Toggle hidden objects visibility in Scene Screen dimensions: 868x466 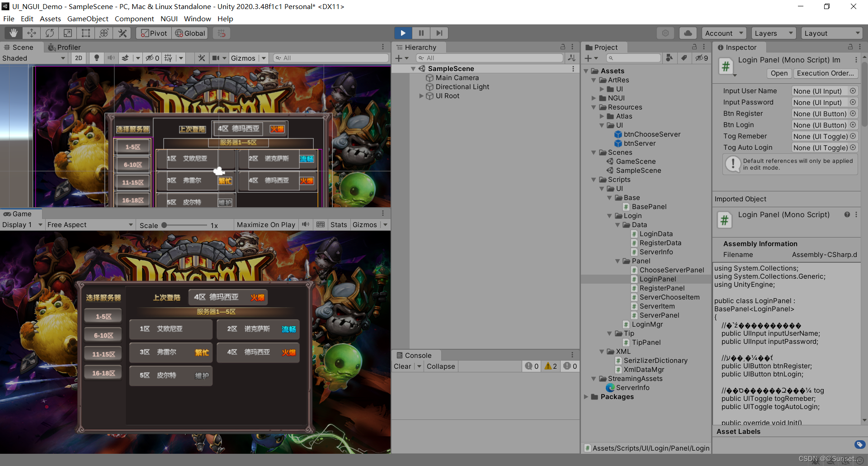152,58
